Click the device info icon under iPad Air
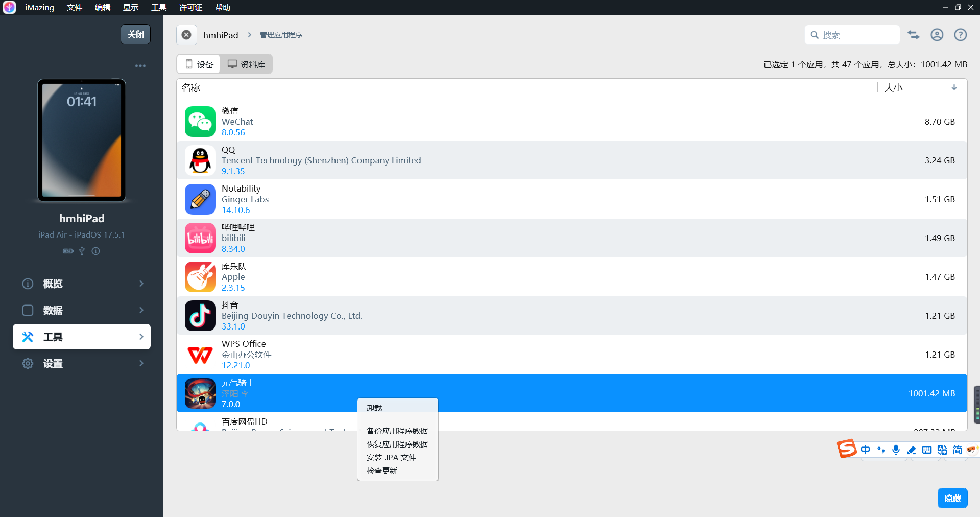 point(95,251)
